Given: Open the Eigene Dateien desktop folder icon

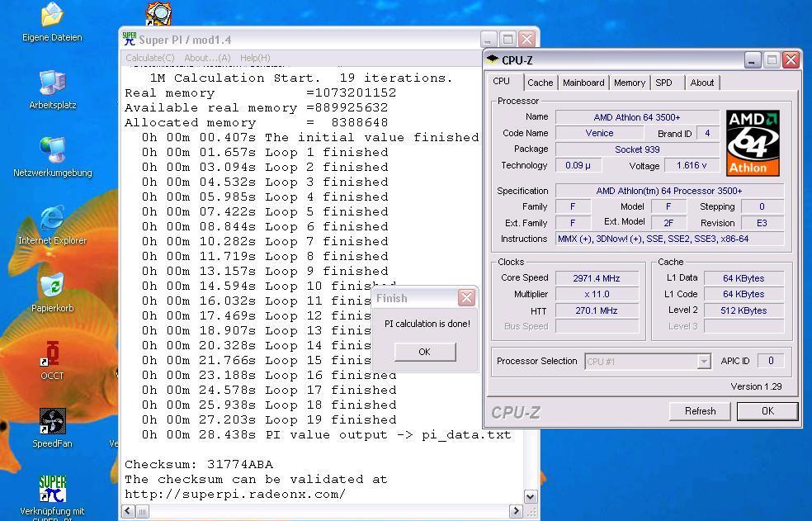Looking at the screenshot, I should click(52, 15).
